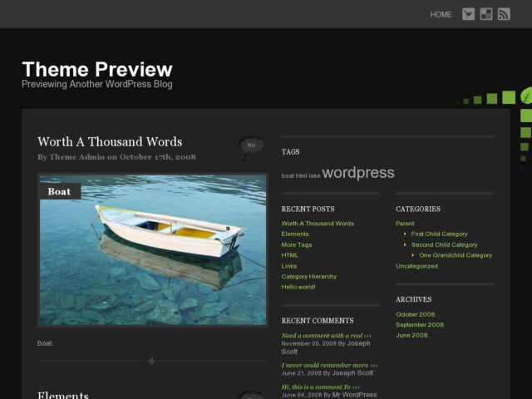
Task: Open recent post Hello world!
Action: pos(298,287)
